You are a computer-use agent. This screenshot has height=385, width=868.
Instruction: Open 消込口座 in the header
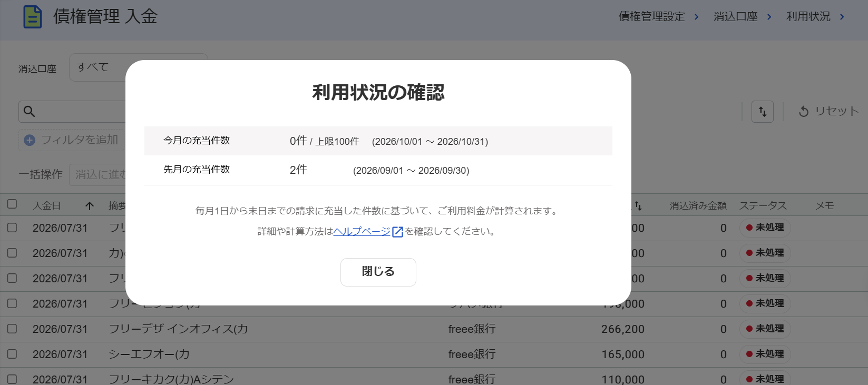click(736, 17)
